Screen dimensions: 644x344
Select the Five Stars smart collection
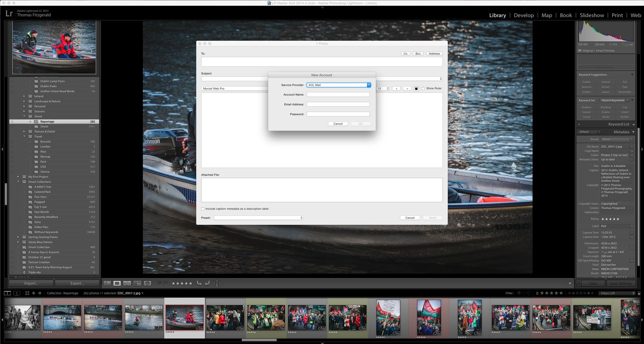coord(40,197)
